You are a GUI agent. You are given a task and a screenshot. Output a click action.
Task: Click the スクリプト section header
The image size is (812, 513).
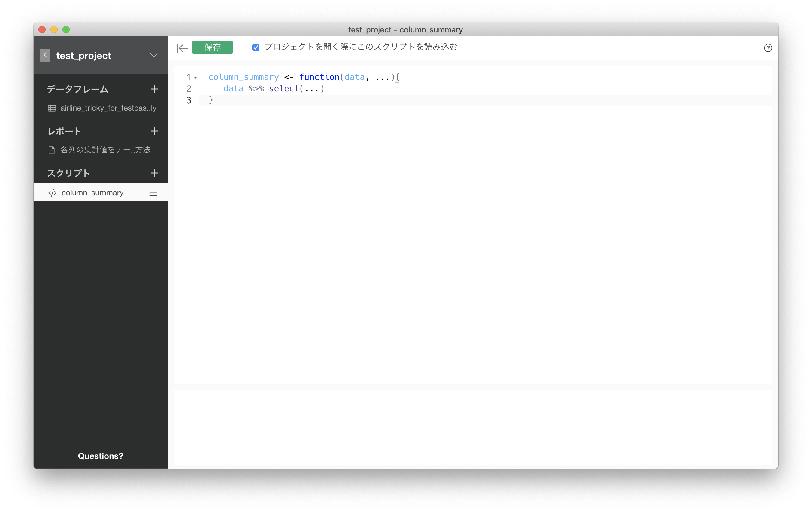68,173
